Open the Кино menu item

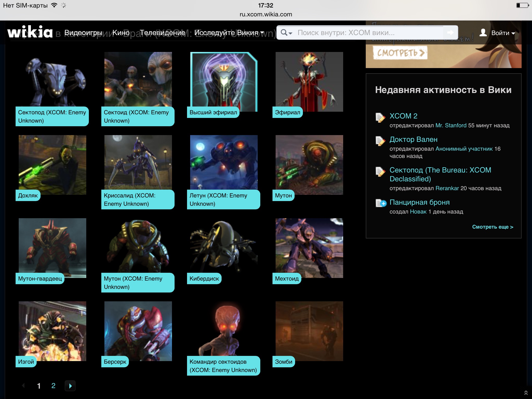pos(121,33)
